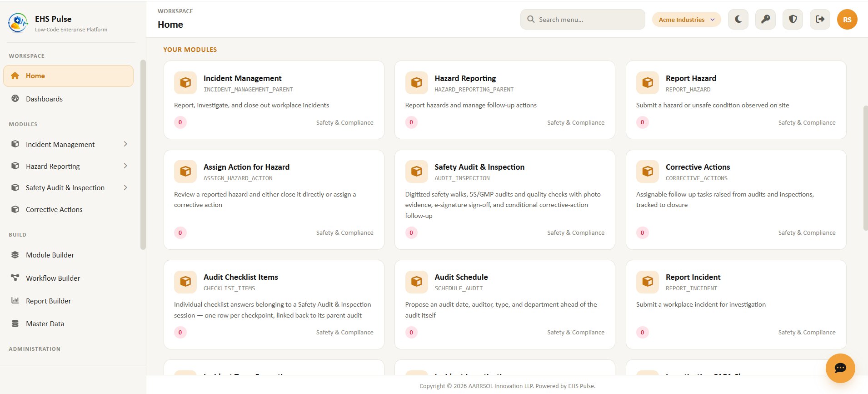Viewport: 868px width, 394px height.
Task: Open Corrective Actions in the sidebar
Action: tap(68, 209)
